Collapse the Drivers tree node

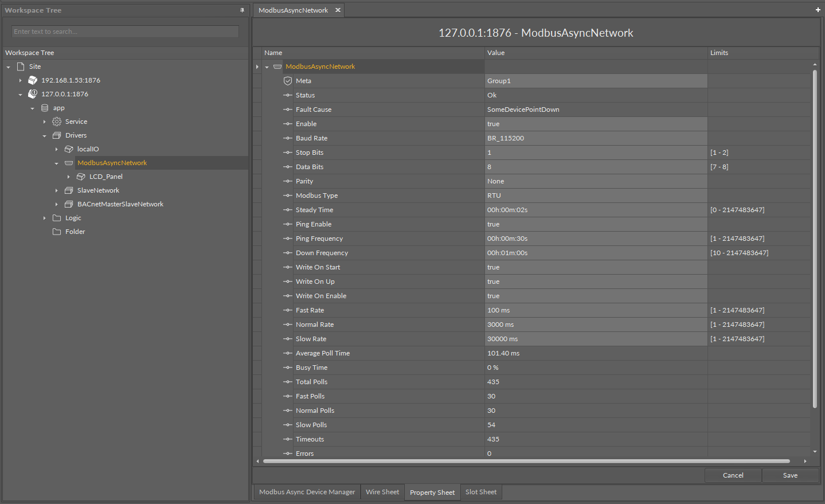(45, 136)
